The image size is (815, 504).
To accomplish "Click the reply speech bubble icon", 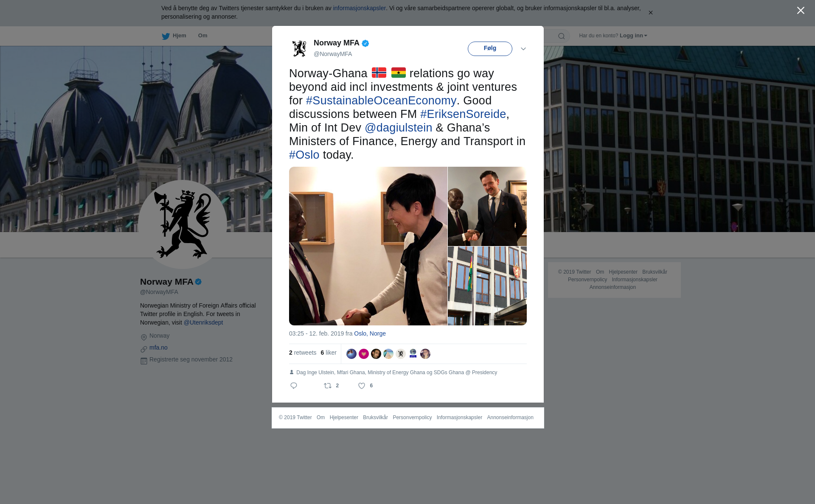I will click(294, 386).
